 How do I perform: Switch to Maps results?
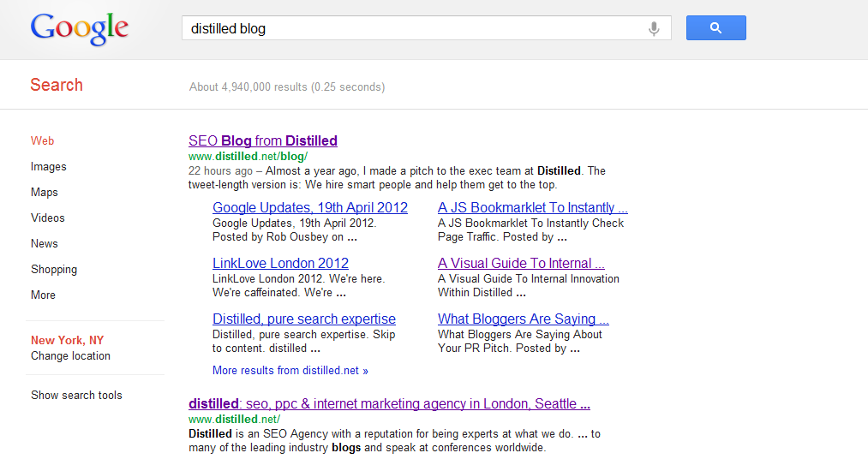point(45,192)
